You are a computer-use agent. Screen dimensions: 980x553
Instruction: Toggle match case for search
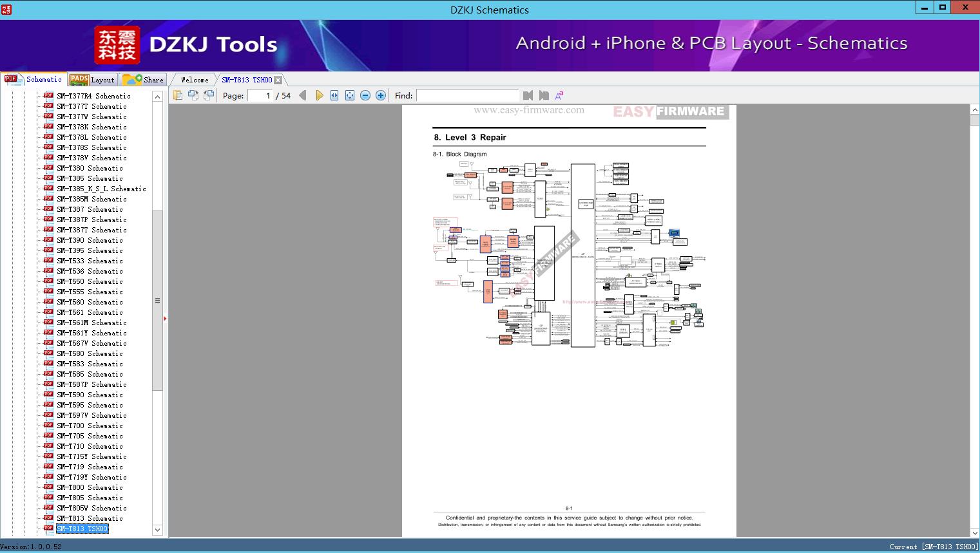(559, 95)
